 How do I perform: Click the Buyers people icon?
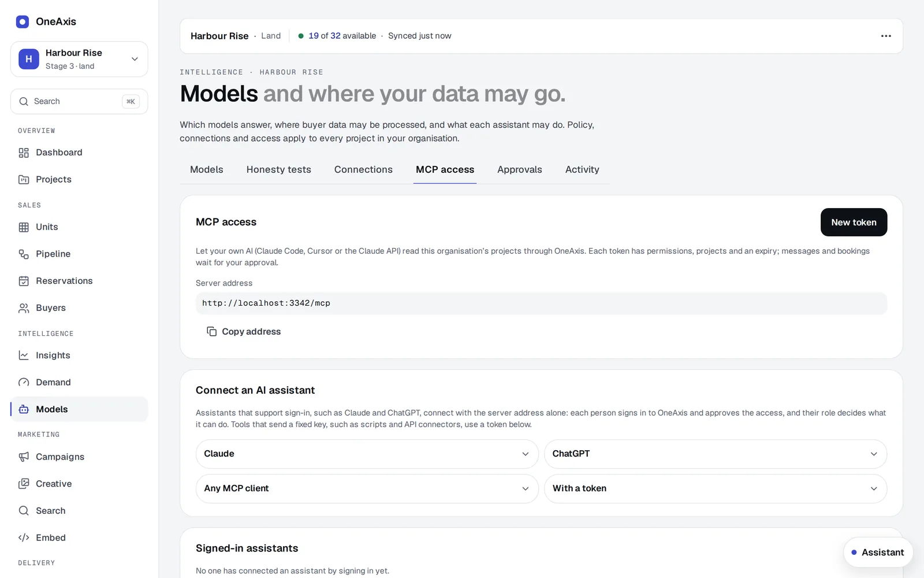pyautogui.click(x=24, y=308)
